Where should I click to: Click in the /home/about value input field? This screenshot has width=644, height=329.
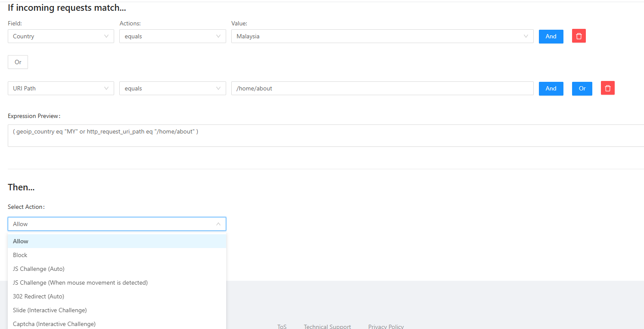point(382,88)
